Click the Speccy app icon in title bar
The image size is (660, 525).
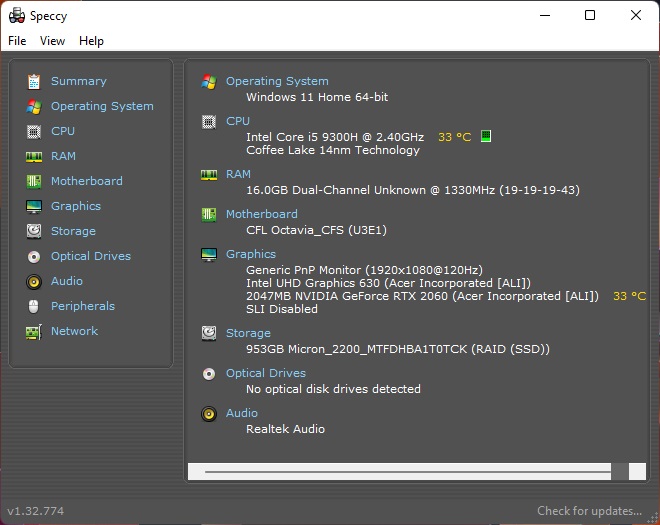(x=16, y=15)
